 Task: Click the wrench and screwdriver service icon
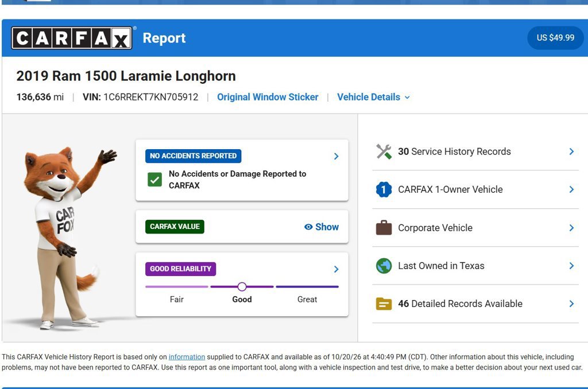point(384,152)
